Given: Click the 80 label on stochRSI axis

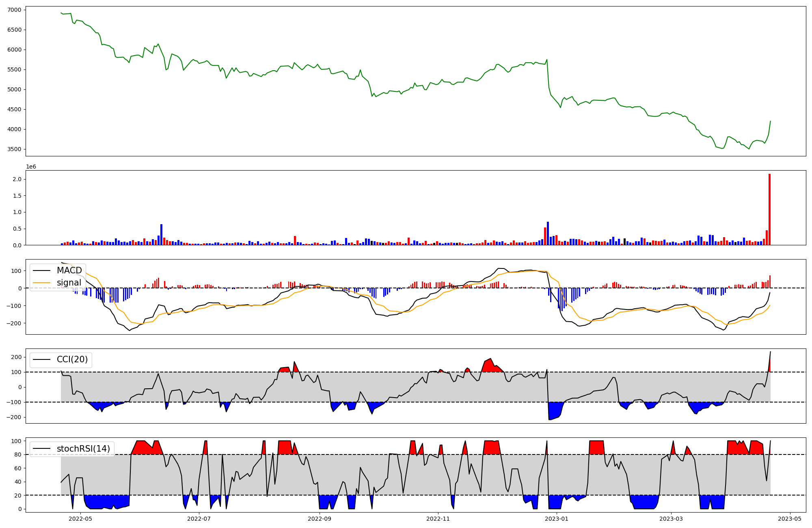Looking at the screenshot, I should pyautogui.click(x=17, y=455).
